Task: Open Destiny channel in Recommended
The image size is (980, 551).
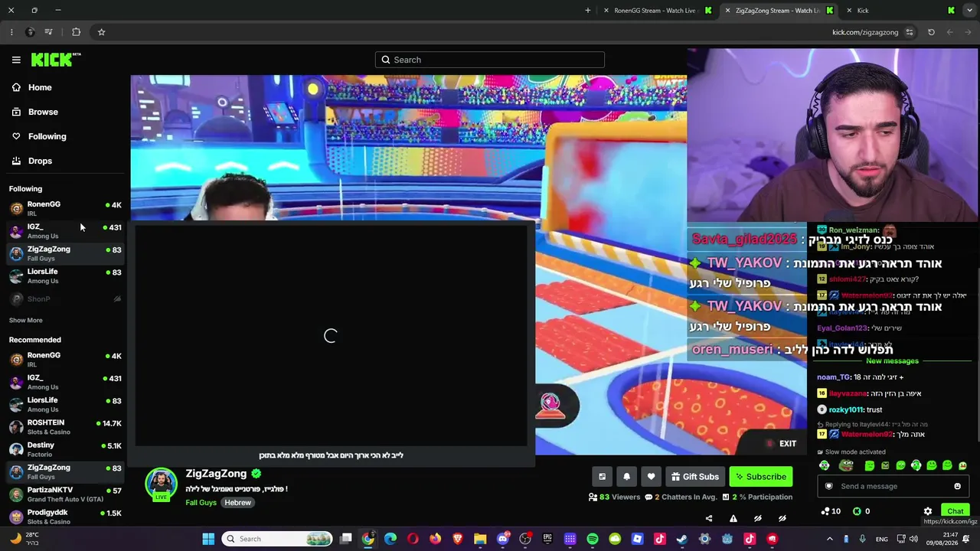Action: pyautogui.click(x=65, y=449)
